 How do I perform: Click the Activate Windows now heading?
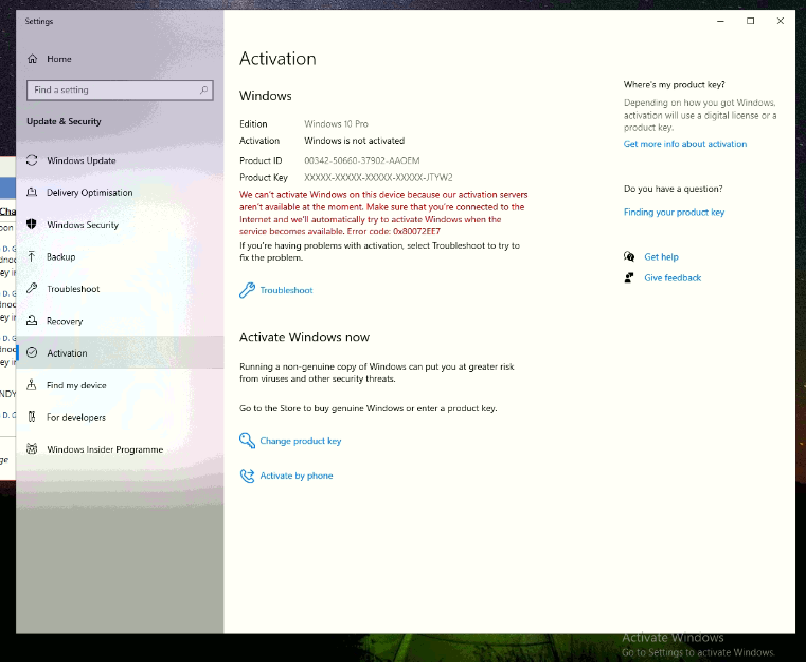coord(304,337)
